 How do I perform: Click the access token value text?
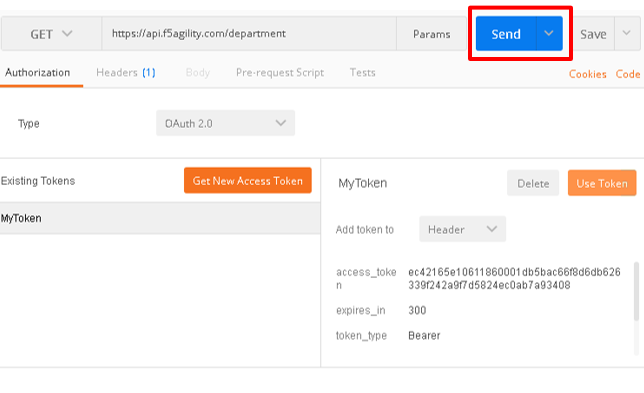coord(514,278)
